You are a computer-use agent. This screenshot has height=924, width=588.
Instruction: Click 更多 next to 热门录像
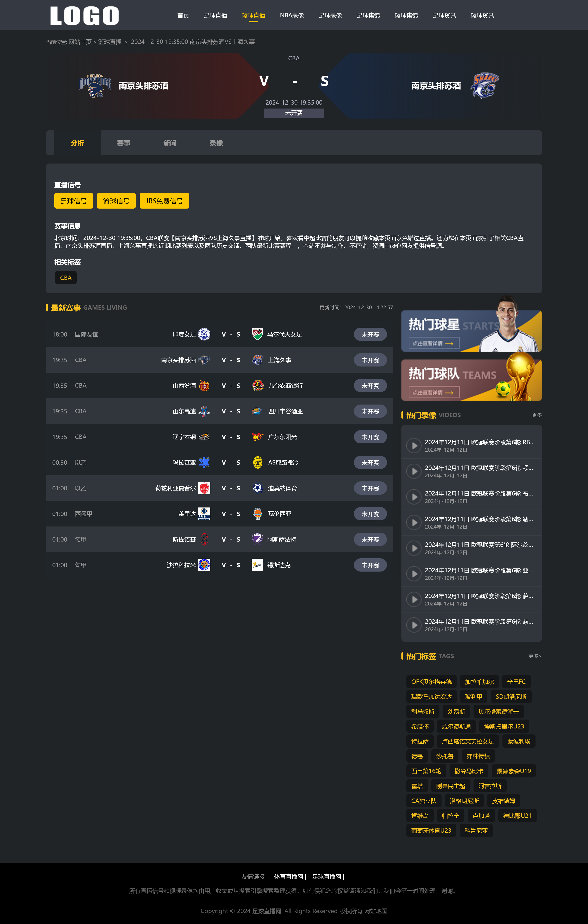(x=537, y=415)
